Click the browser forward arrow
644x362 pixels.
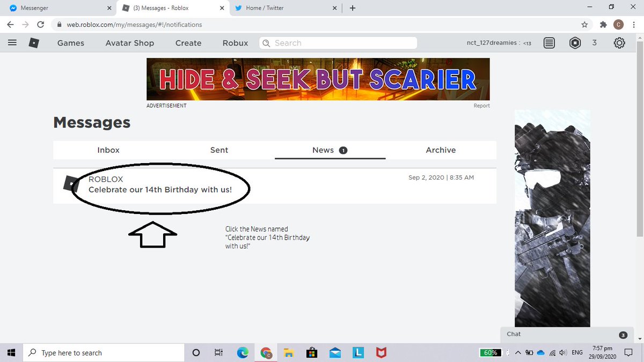(25, 25)
